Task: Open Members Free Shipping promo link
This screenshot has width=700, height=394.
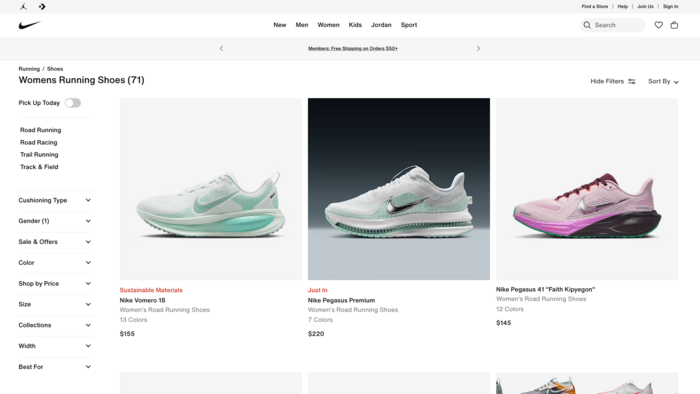Action: click(353, 48)
